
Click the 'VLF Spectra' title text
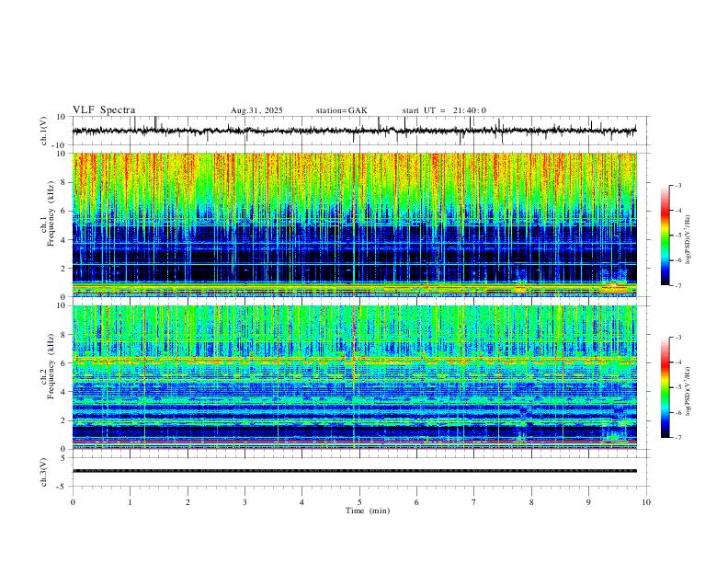click(x=104, y=110)
